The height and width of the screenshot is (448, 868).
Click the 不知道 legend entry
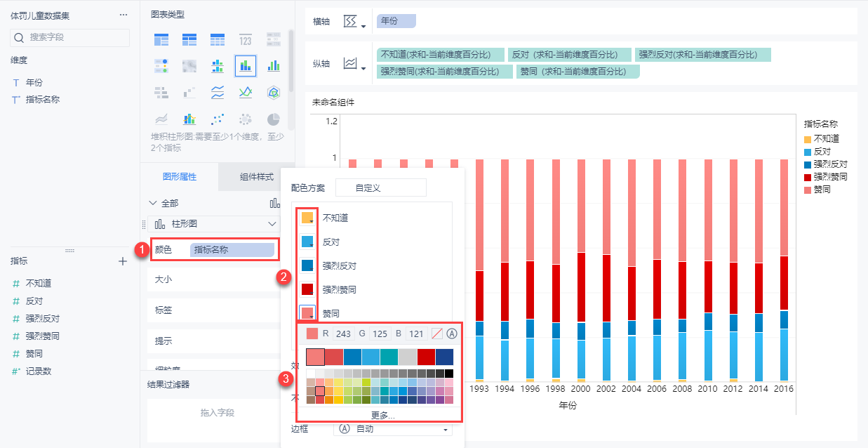[821, 139]
